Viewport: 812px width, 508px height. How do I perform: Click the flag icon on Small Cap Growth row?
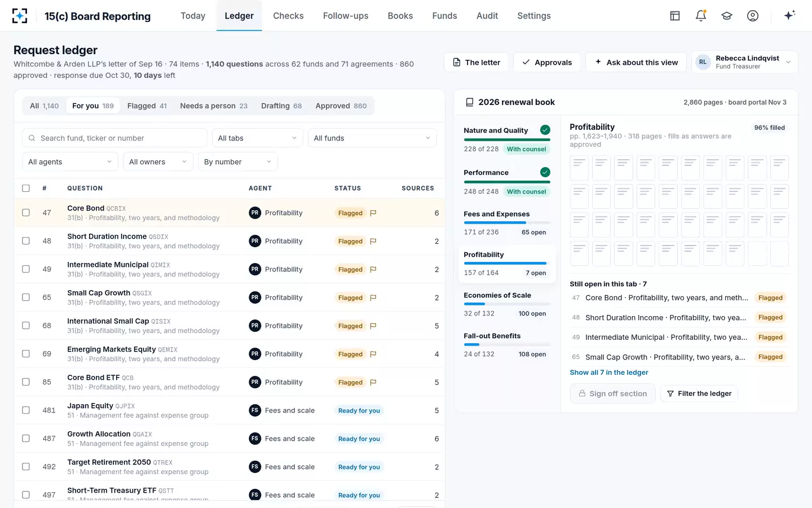373,297
